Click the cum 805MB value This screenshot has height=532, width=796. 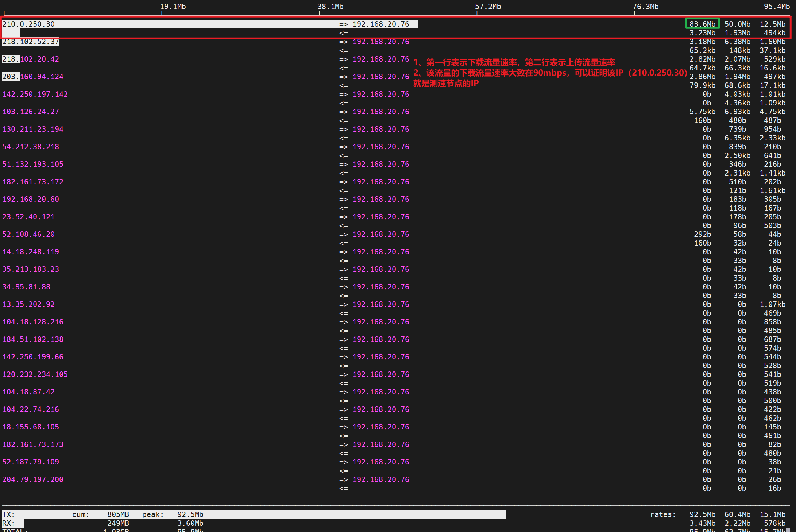(x=118, y=514)
